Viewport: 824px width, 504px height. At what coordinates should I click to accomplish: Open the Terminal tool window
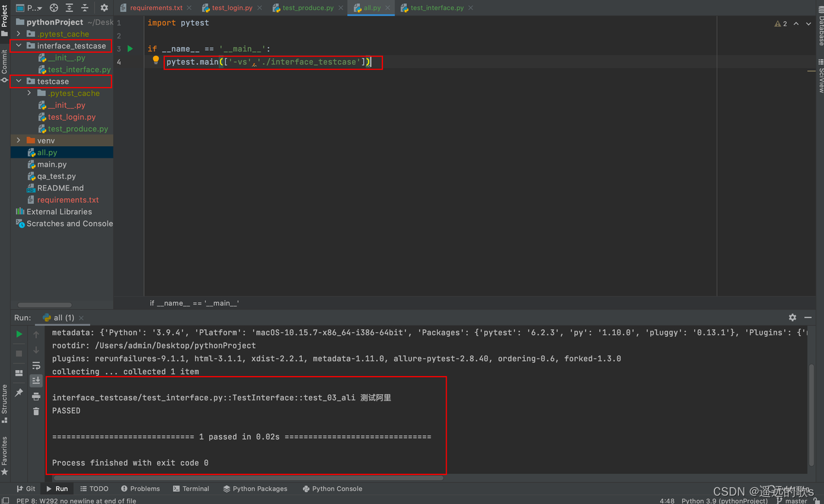(x=191, y=489)
